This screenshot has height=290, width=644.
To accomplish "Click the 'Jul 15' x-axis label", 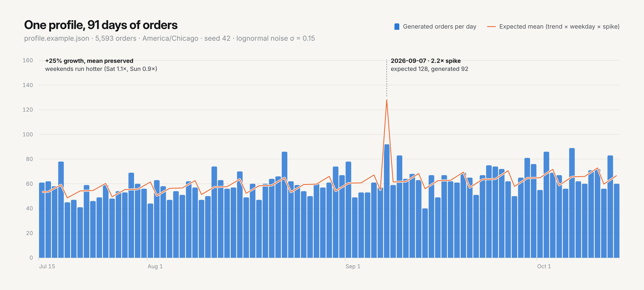I will coord(47,266).
